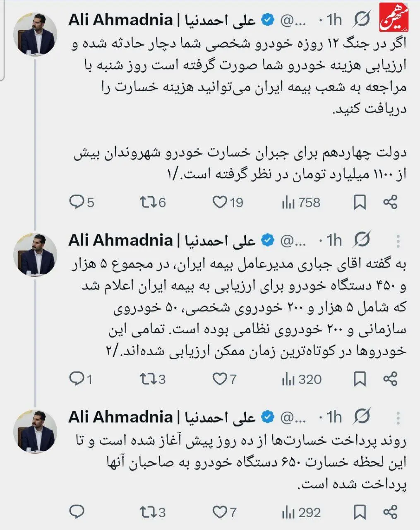Share the second tweet

point(390,378)
